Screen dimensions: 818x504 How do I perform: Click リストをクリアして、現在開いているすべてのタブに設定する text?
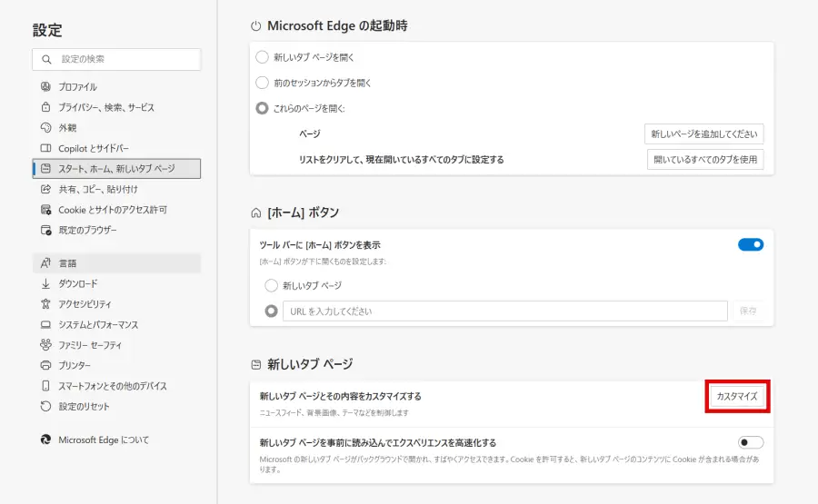(x=401, y=160)
